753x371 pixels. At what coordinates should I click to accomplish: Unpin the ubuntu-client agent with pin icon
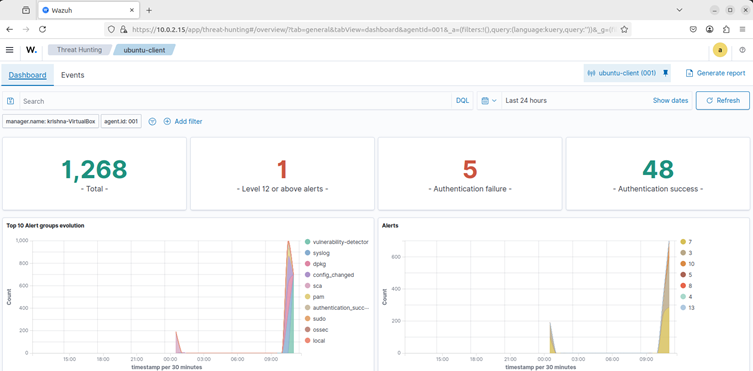coord(665,73)
